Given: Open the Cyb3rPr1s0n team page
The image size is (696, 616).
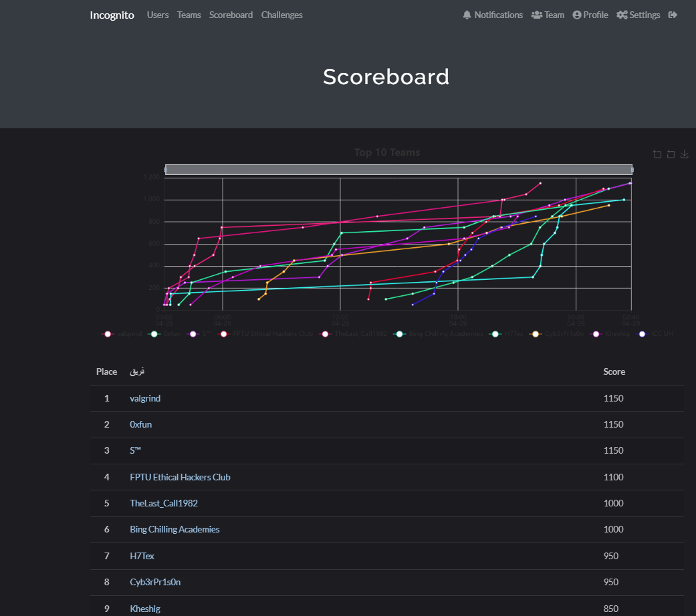Looking at the screenshot, I should tap(155, 582).
